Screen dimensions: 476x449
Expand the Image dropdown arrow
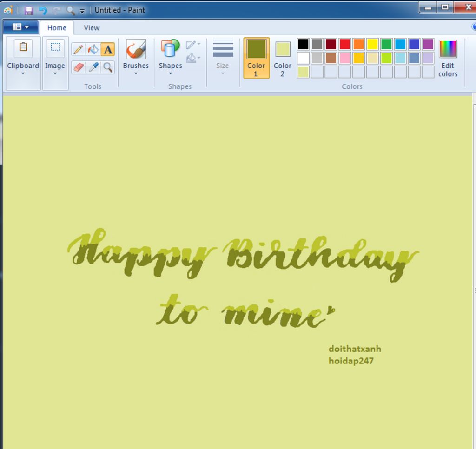click(x=55, y=73)
